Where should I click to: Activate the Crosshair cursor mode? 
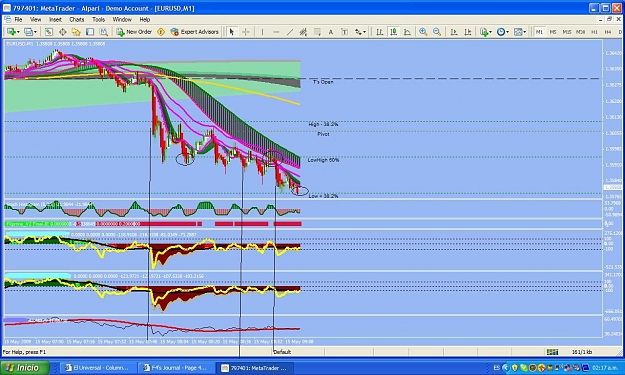point(246,32)
